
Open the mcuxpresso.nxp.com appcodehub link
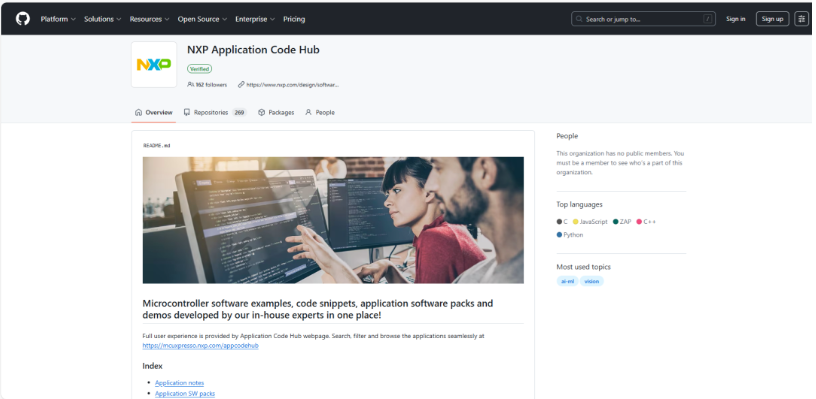200,345
